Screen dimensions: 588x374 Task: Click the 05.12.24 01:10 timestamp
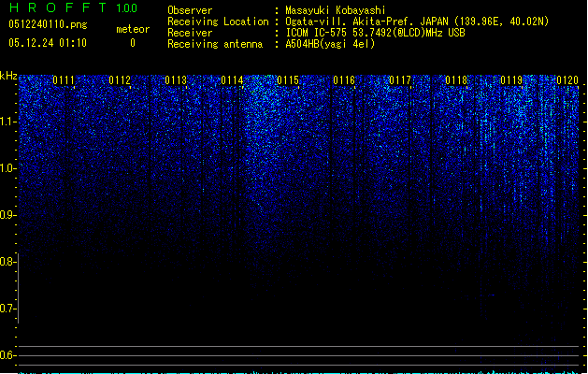pyautogui.click(x=48, y=43)
